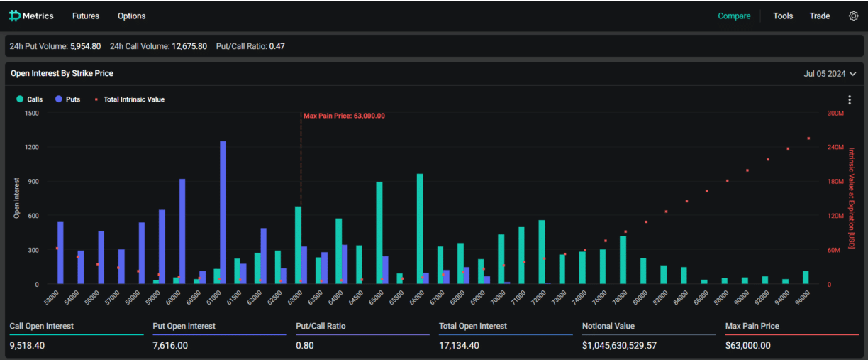Toggle Total Intrinsic Value legend item
Viewport: 868px width, 360px height.
coord(133,99)
